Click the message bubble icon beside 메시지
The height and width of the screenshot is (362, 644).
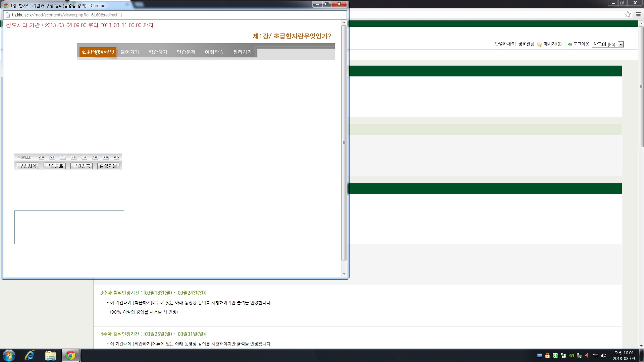539,44
